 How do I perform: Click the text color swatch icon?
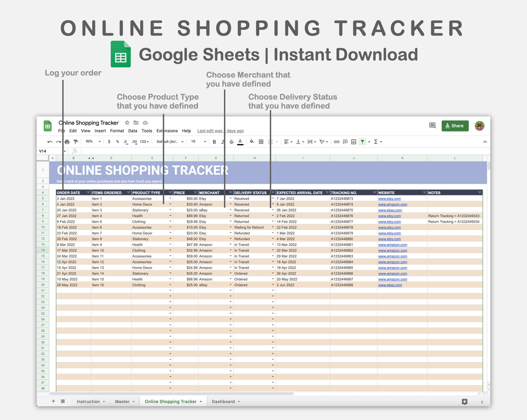(x=240, y=142)
